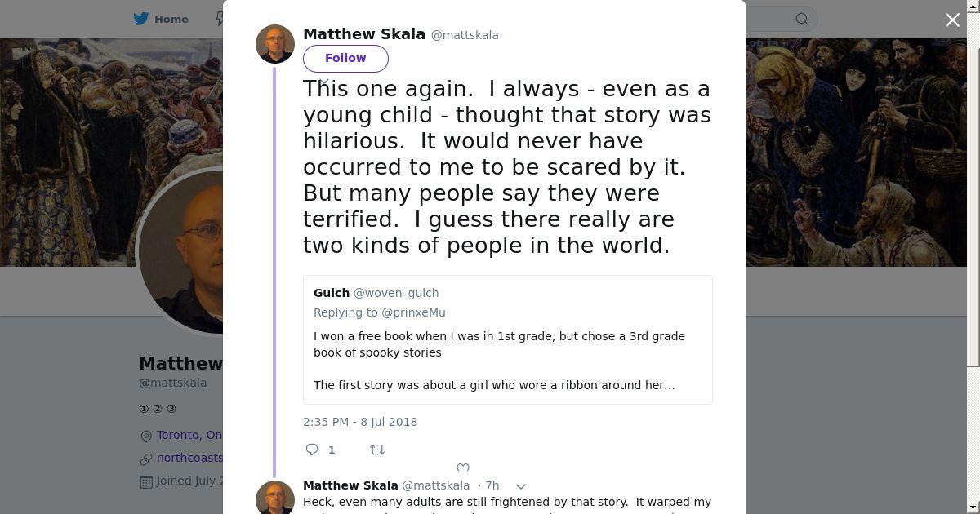
Task: Click the location pin icon
Action: [146, 436]
